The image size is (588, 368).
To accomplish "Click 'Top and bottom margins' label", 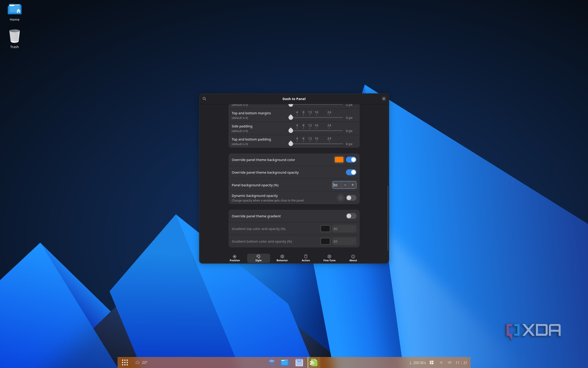I will click(x=251, y=113).
